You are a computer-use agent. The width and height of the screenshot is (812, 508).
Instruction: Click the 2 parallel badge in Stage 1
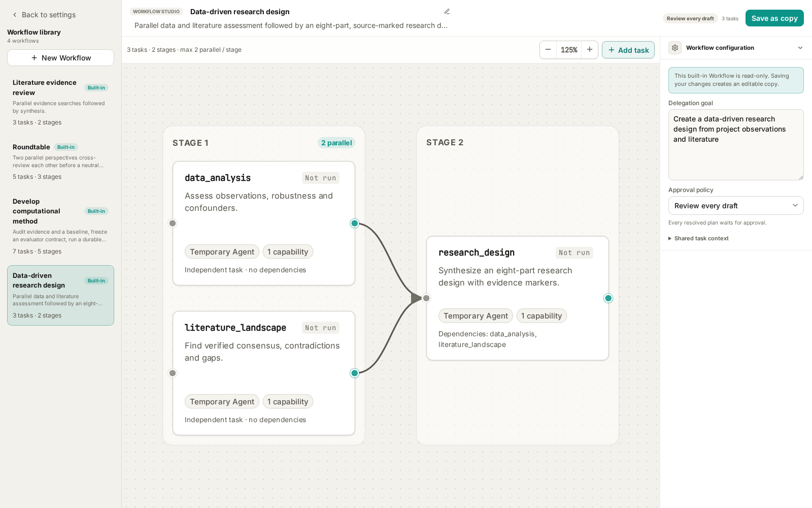pos(336,143)
